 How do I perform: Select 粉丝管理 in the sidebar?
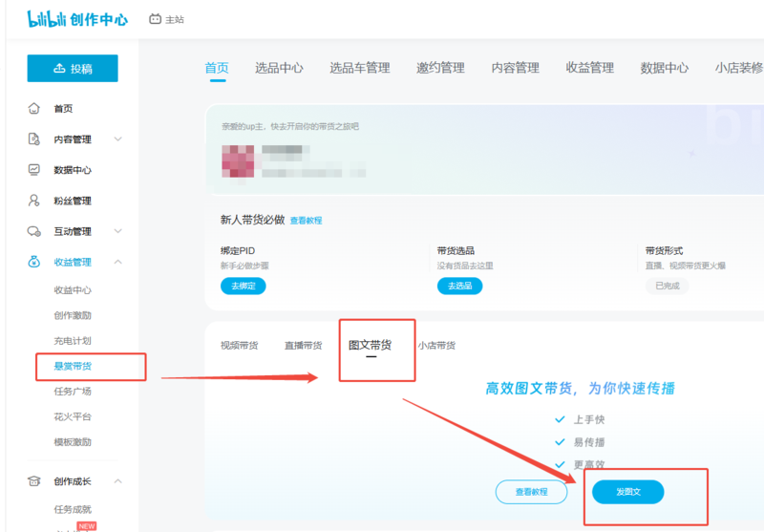(x=73, y=201)
